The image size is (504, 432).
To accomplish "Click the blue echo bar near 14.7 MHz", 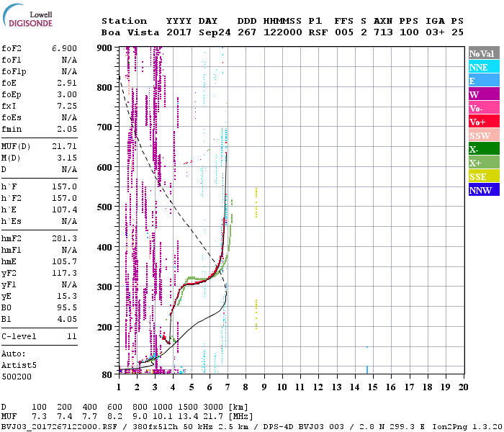I will pos(367,369).
